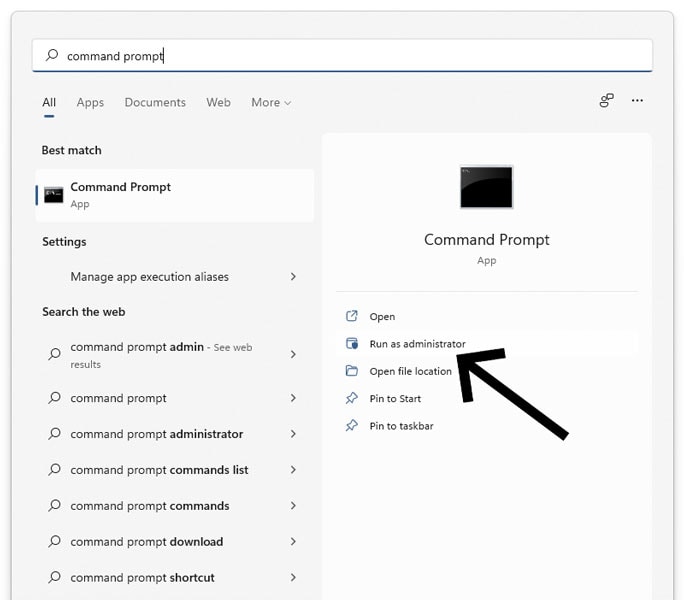Click into the 'command prompt' search field
The width and height of the screenshot is (684, 600).
click(x=342, y=55)
